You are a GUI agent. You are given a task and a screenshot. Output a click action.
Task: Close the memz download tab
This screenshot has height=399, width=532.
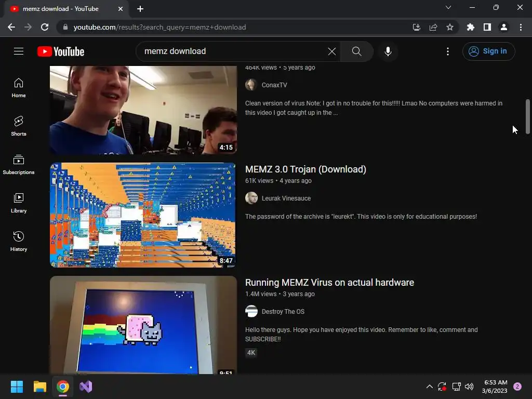tap(121, 9)
